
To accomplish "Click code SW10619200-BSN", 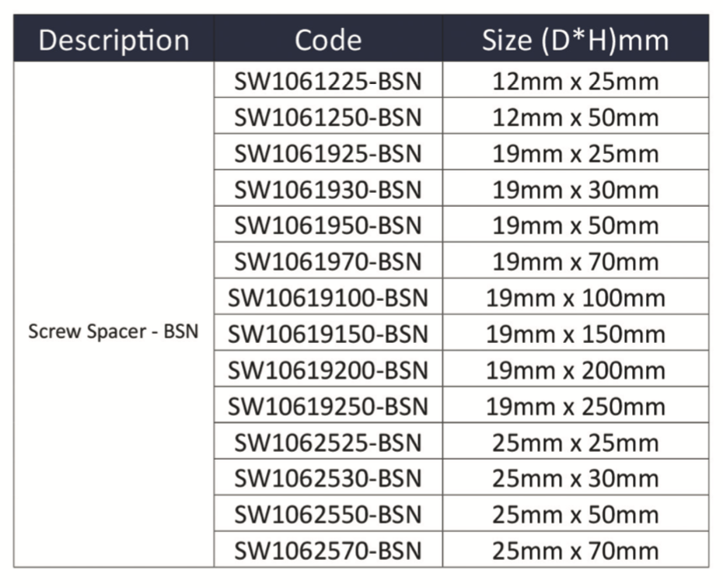I will pos(328,370).
